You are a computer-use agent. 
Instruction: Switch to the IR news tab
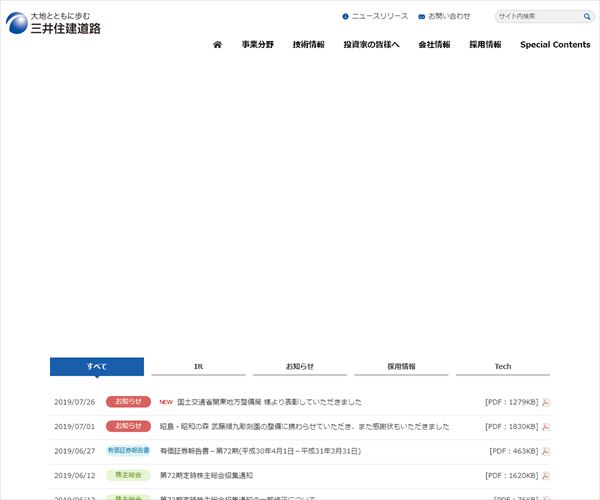click(198, 367)
